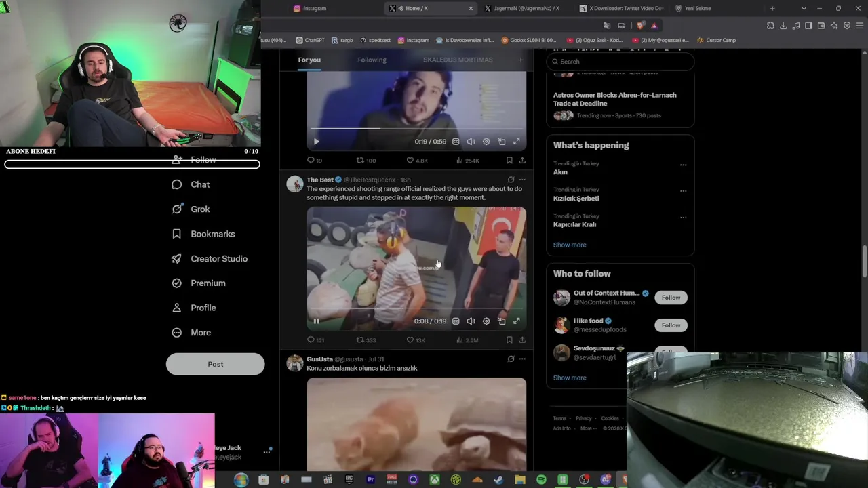Viewport: 868px width, 488px height.
Task: Open the Profile sidebar item
Action: click(194, 308)
